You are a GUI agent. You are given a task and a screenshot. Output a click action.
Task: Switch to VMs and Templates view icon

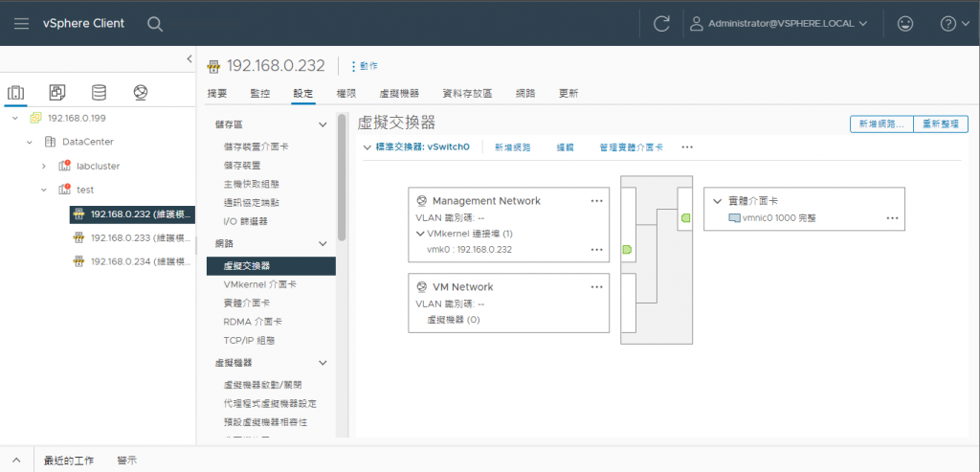[57, 93]
